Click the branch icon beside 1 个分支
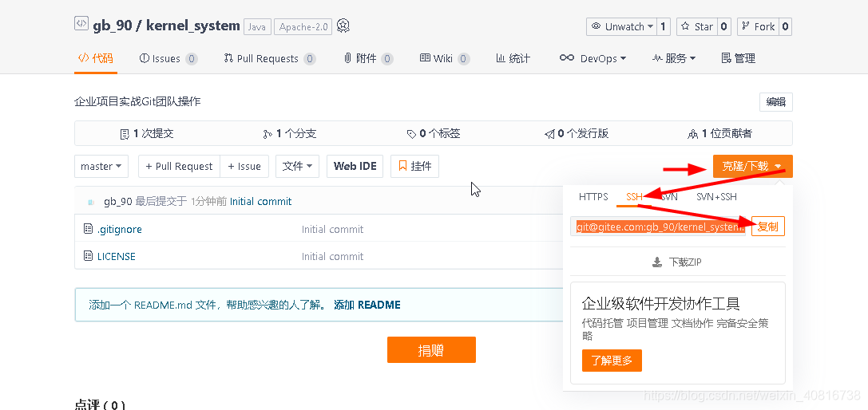 click(x=268, y=134)
